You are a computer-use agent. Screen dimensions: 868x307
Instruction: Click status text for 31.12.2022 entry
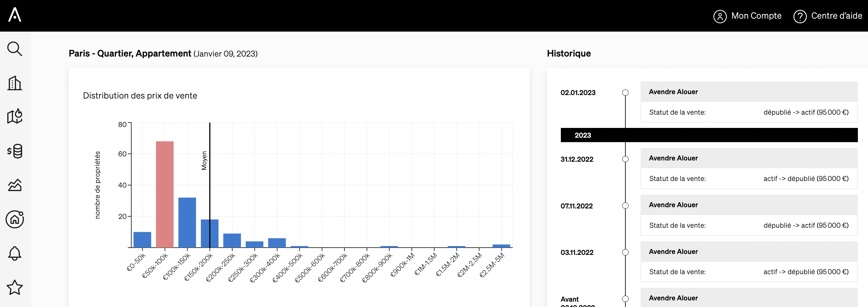(x=806, y=178)
